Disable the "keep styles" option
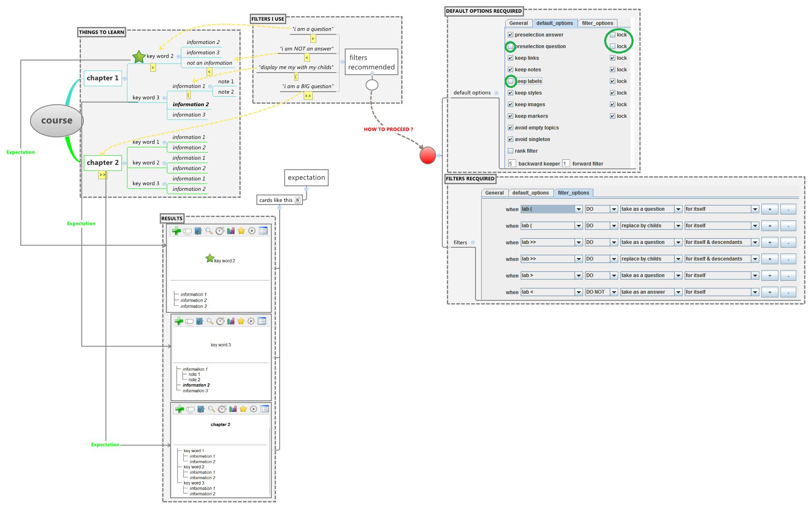812x509 pixels. click(x=510, y=93)
